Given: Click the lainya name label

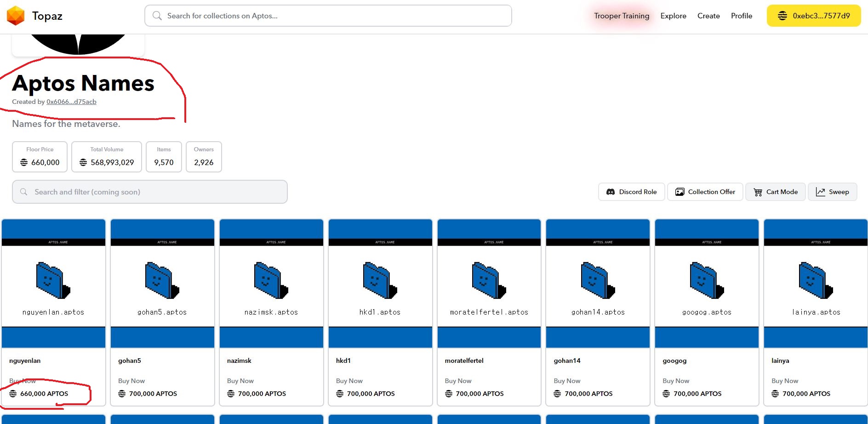Looking at the screenshot, I should tap(780, 361).
